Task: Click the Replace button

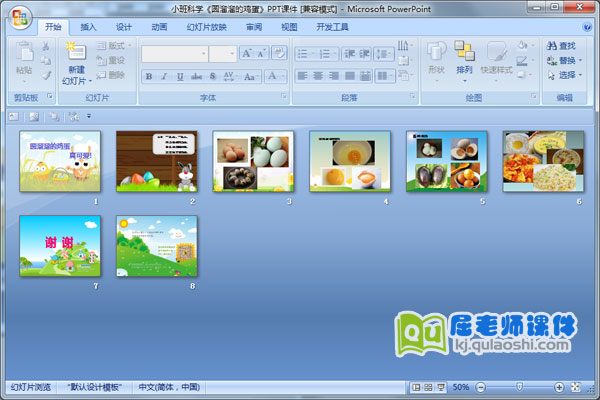Action: pos(564,60)
